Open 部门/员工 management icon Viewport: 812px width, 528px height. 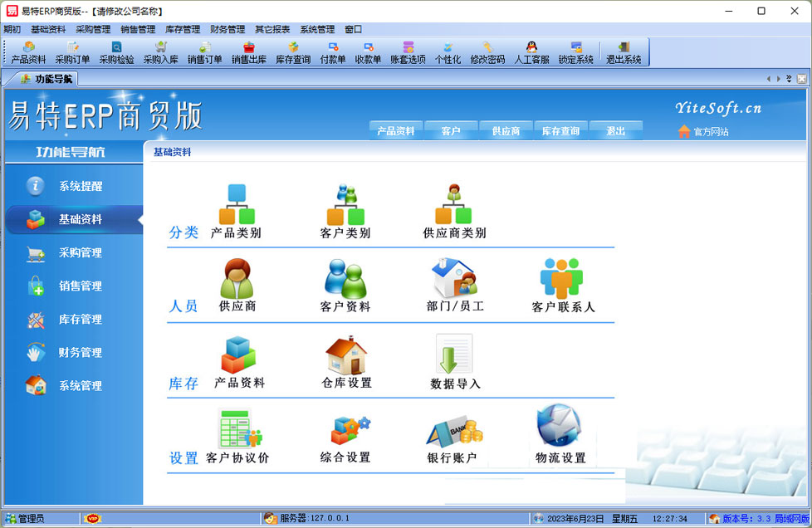(454, 279)
